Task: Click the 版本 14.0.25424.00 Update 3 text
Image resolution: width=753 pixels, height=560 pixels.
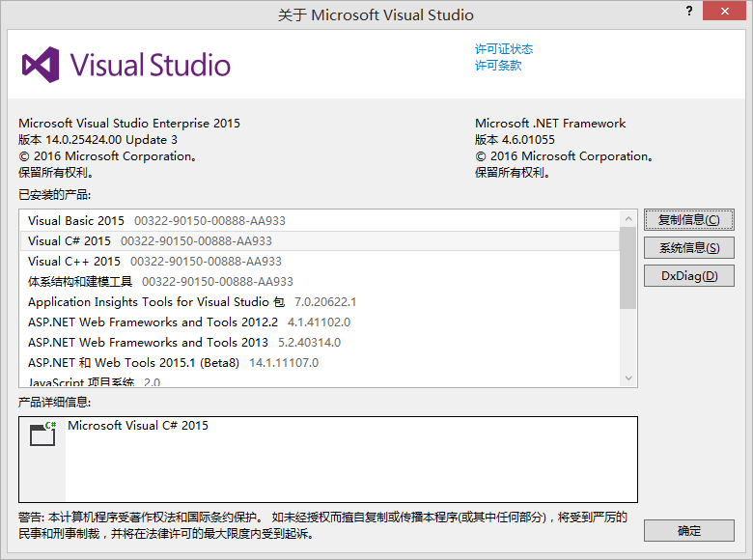Action: 98,140
